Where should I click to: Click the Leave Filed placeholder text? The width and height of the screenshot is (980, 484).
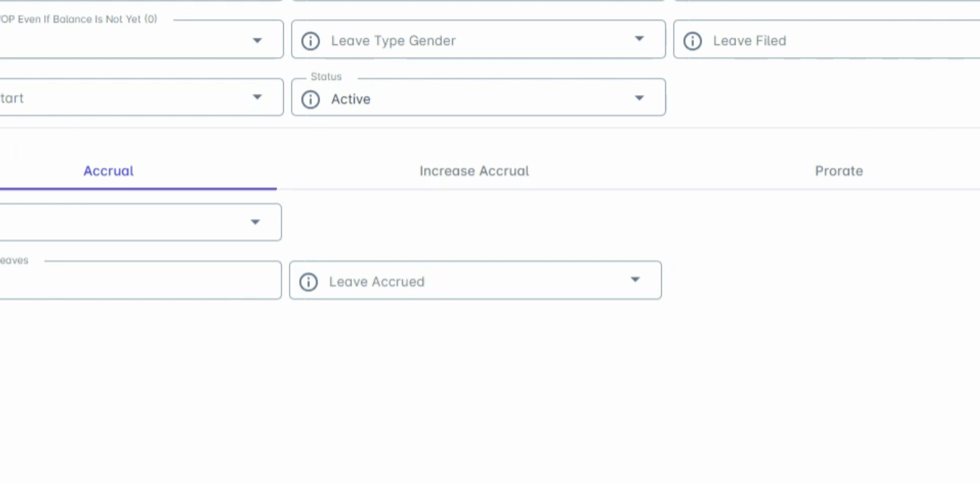750,41
